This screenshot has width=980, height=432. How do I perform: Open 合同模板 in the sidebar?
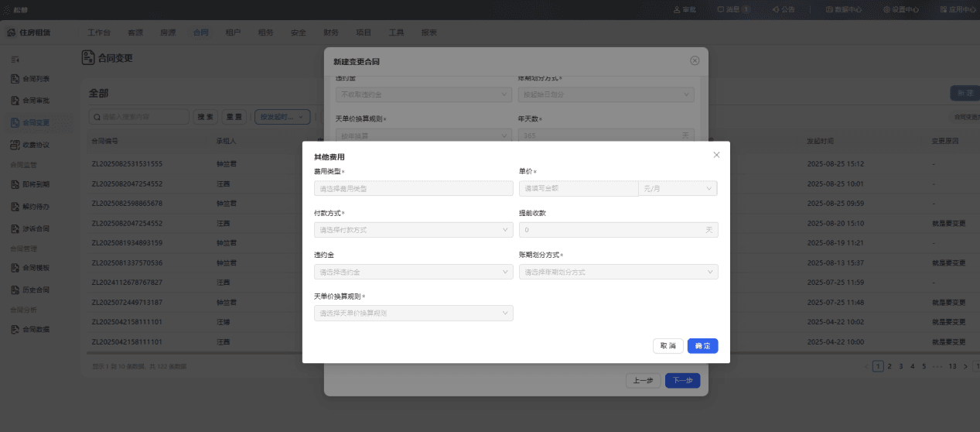coord(31,268)
